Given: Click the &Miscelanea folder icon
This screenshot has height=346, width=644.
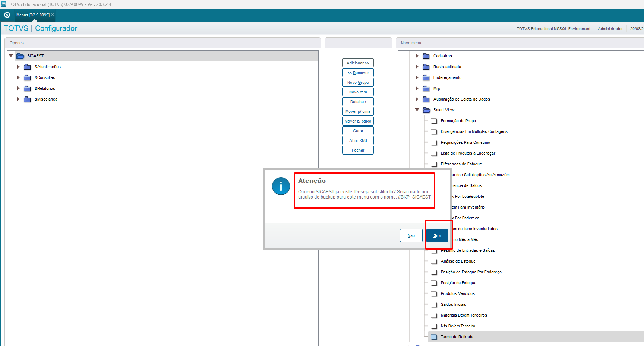Looking at the screenshot, I should click(x=27, y=99).
